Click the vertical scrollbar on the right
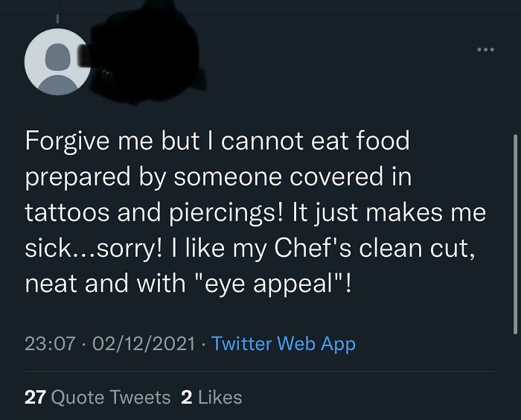521x420 pixels. pos(515,234)
